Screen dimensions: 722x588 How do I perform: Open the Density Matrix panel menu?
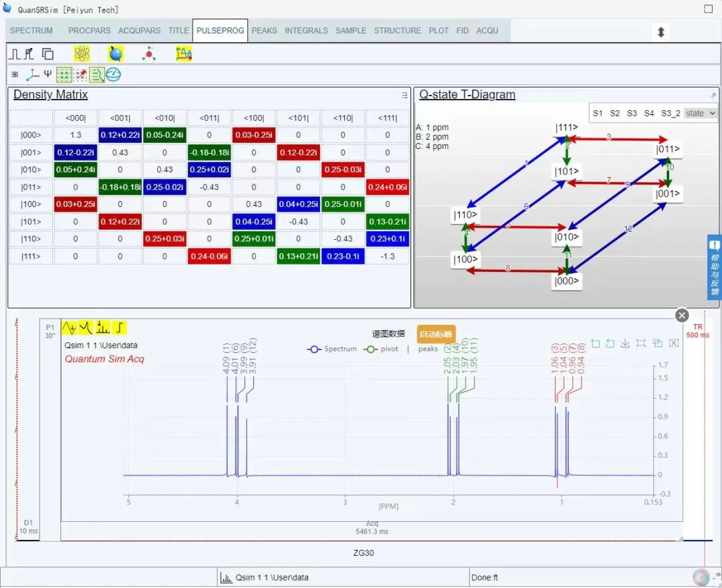404,96
